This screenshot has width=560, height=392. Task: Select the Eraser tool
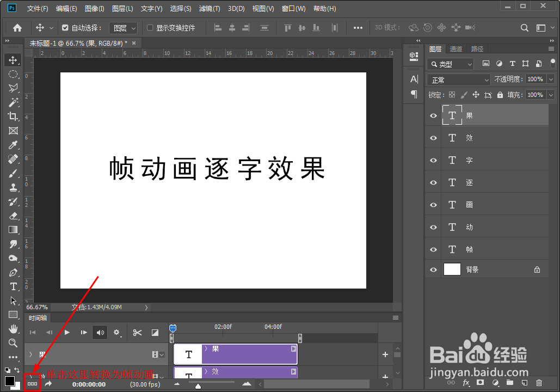[13, 216]
